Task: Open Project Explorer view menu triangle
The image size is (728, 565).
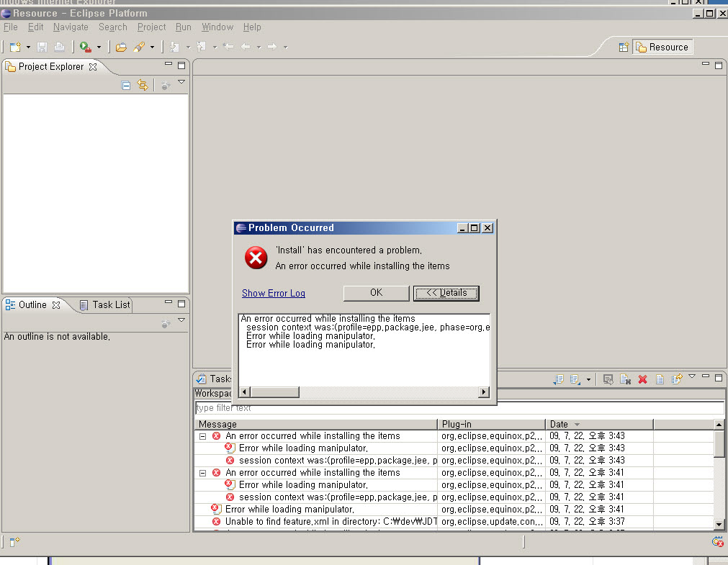Action: 181,82
